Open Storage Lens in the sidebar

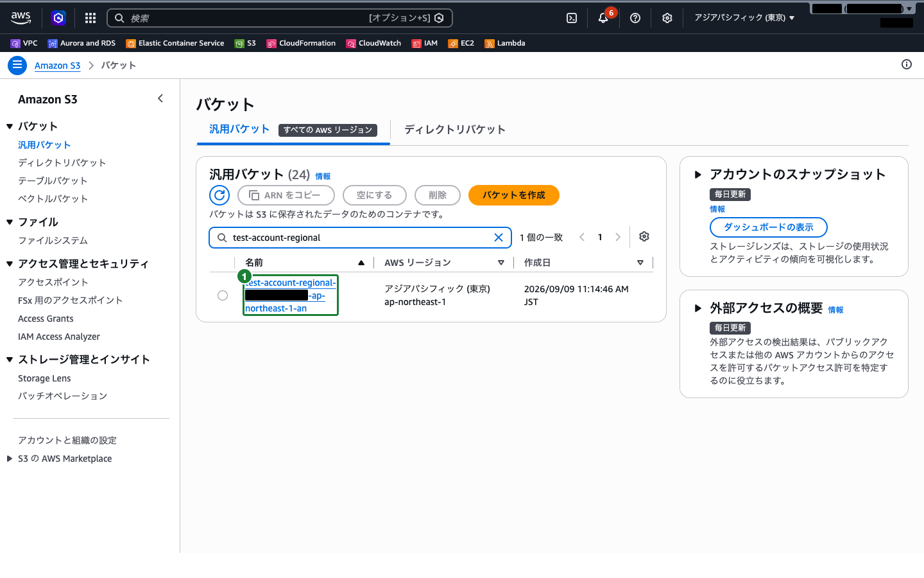click(44, 379)
